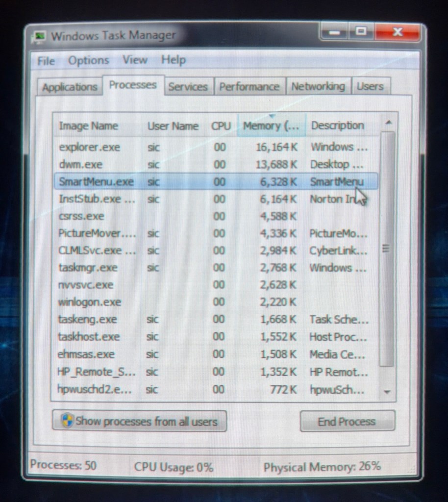Switch to the Networking tab
This screenshot has height=502, width=448.
(x=318, y=86)
